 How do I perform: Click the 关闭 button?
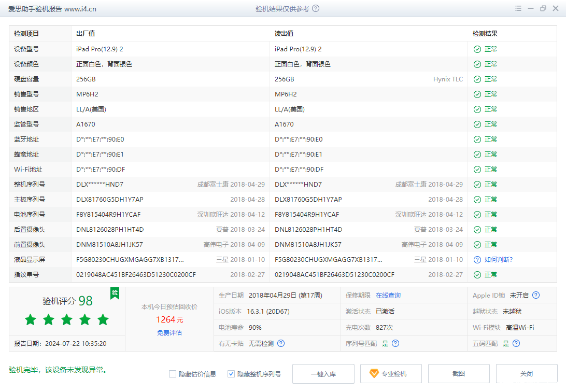pyautogui.click(x=527, y=373)
